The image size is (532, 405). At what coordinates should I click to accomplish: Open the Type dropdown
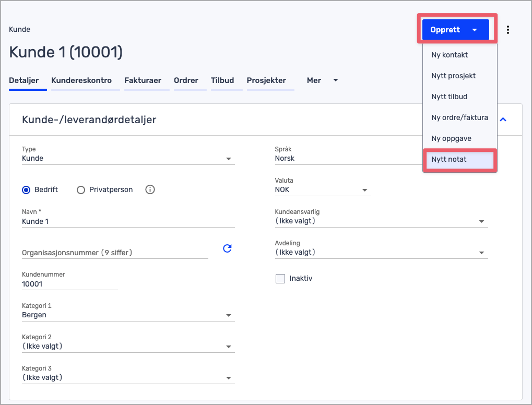[x=128, y=159]
